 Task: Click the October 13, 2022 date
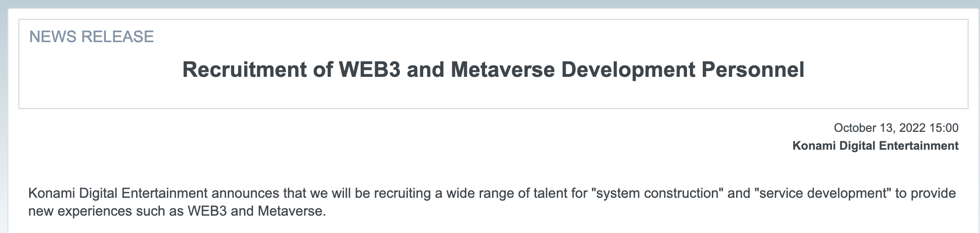[x=880, y=128]
